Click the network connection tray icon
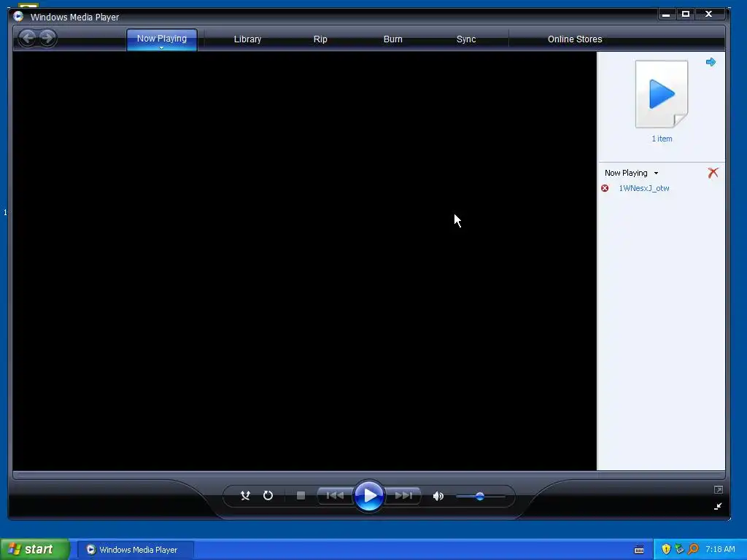The image size is (747, 560). pyautogui.click(x=679, y=549)
